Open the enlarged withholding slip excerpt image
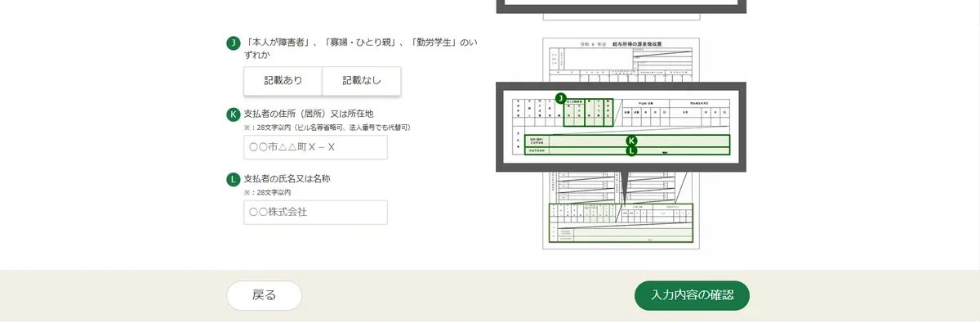Image resolution: width=980 pixels, height=323 pixels. 621,127
